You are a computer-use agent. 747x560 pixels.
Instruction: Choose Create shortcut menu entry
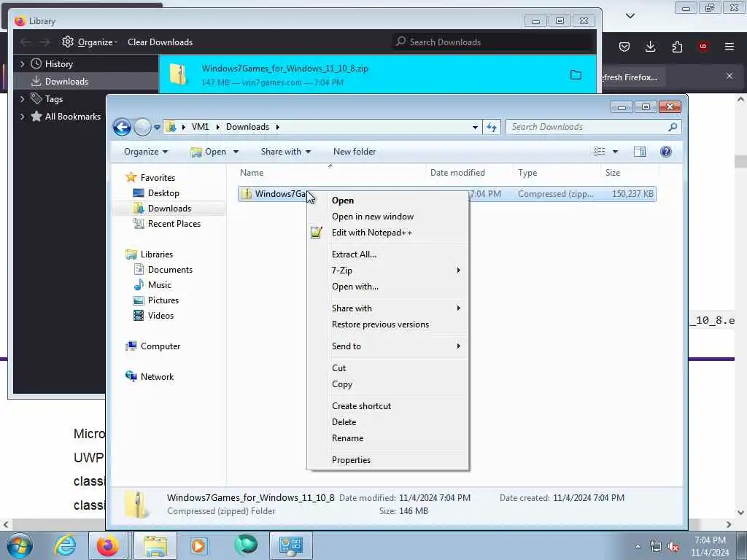pos(388,406)
